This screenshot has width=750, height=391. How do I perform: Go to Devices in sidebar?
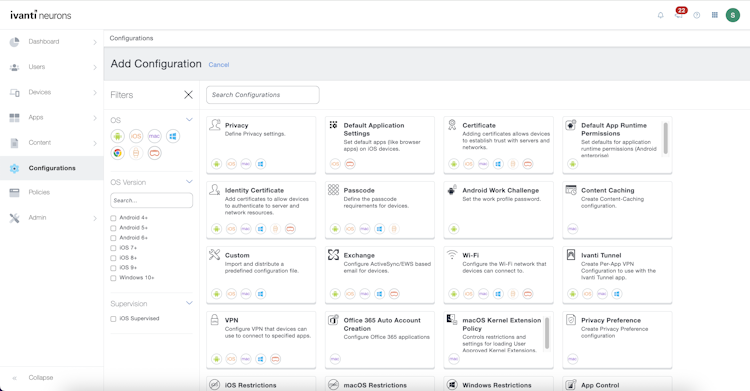pyautogui.click(x=40, y=92)
